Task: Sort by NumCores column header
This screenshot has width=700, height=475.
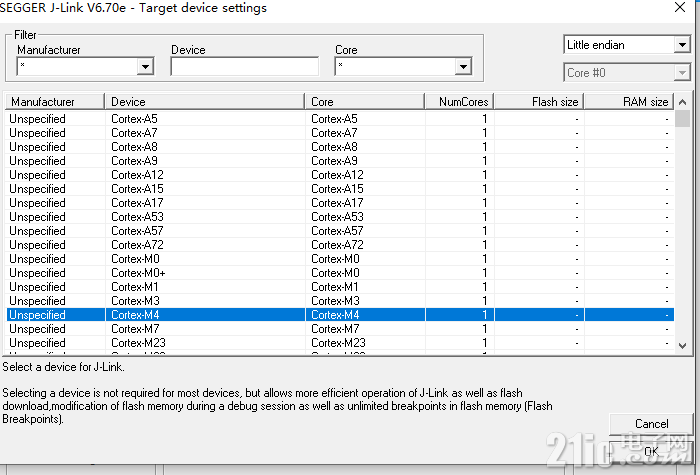Action: [x=459, y=102]
